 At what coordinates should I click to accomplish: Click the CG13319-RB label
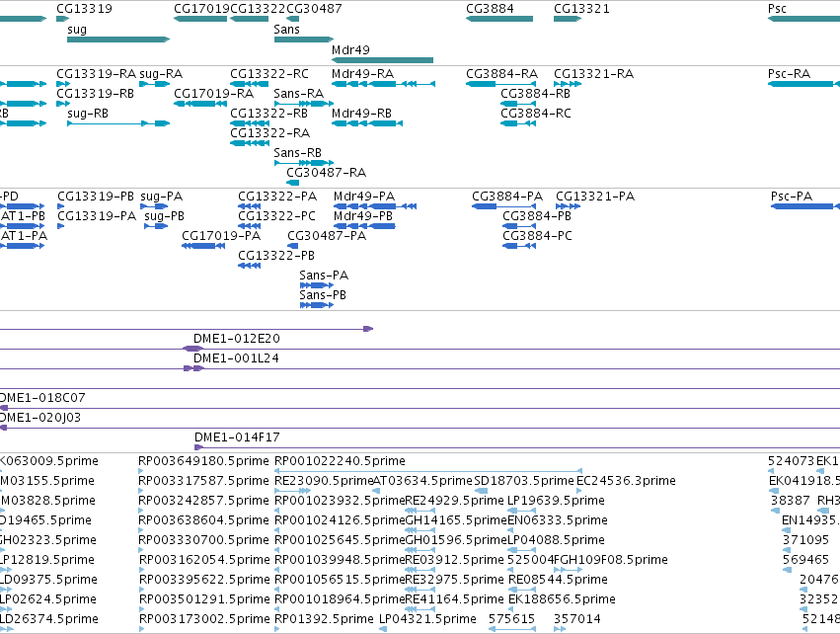(96, 93)
